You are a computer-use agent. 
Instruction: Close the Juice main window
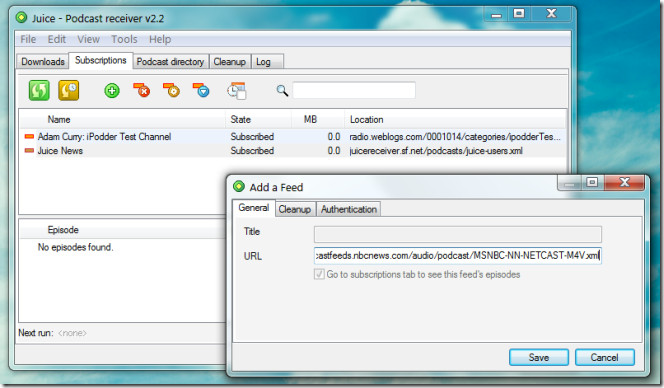(551, 14)
